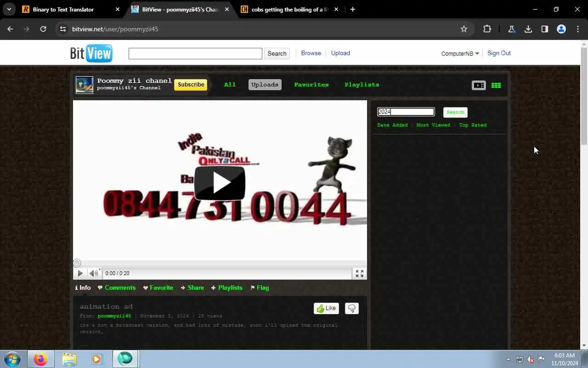Click the small play button in player bar
The height and width of the screenshot is (368, 588).
point(80,273)
